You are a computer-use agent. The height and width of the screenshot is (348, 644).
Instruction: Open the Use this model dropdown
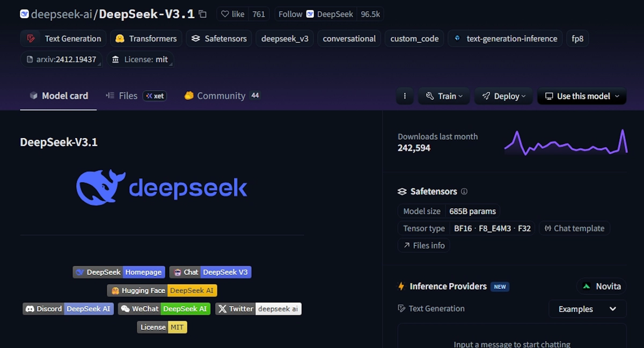[x=581, y=96]
